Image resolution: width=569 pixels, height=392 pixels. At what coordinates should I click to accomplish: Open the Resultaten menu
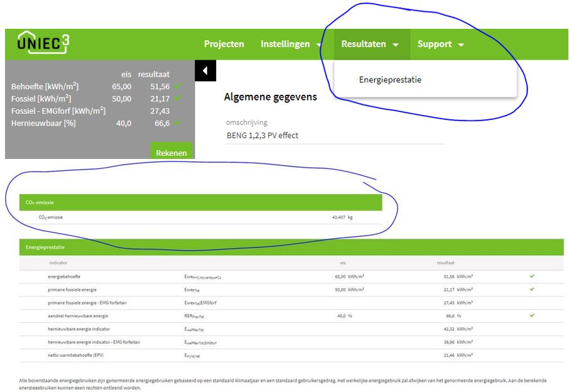click(x=364, y=44)
